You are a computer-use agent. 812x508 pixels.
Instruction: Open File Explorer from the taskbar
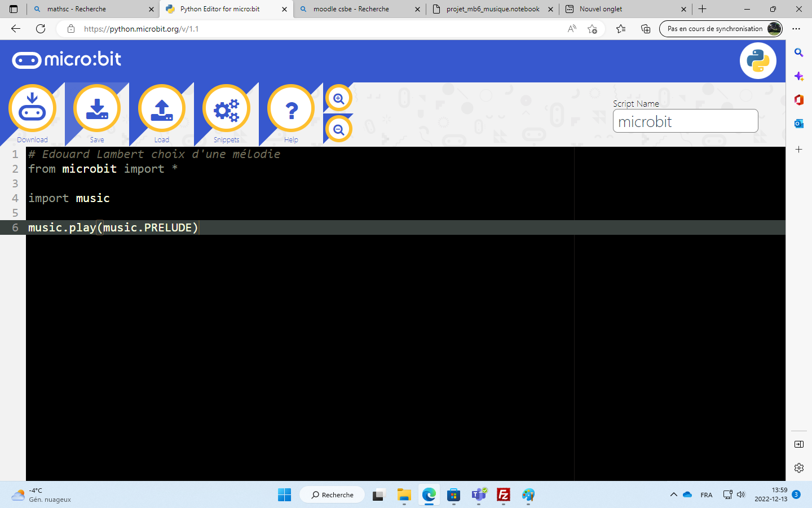point(404,495)
